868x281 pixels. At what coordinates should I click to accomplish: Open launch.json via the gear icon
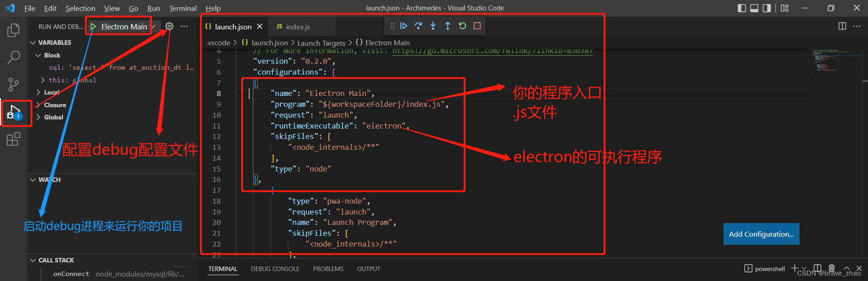point(169,26)
